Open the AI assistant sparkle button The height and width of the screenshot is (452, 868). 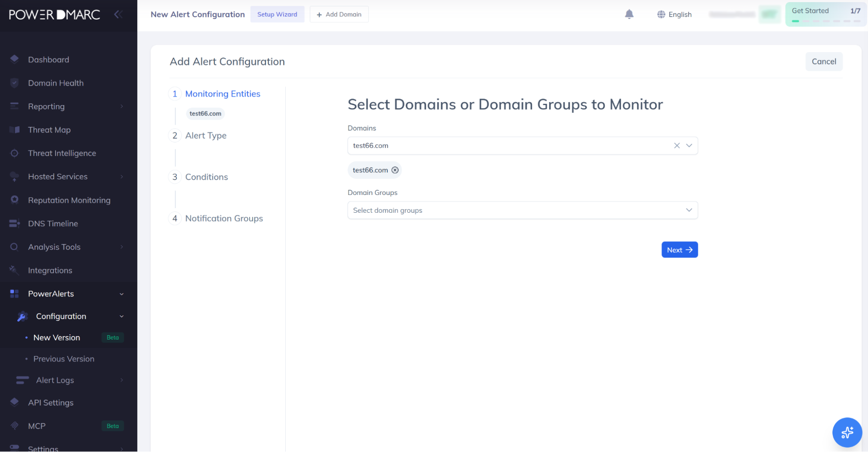coord(847,432)
